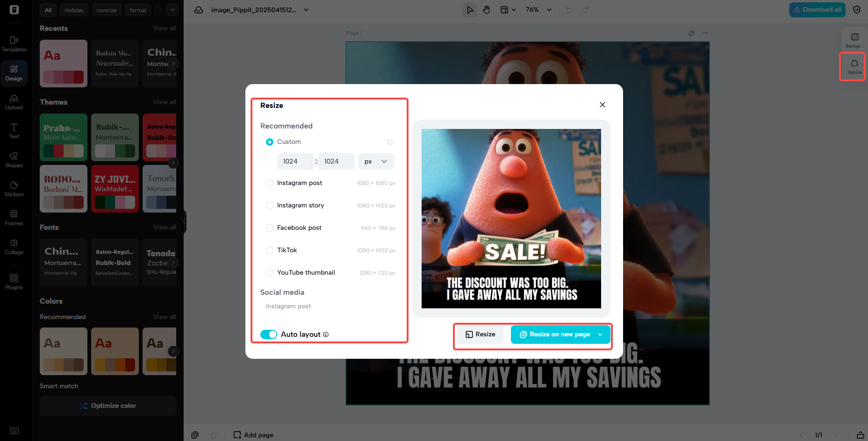Open the Collage panel
Viewport: 868px width, 441px height.
14,247
